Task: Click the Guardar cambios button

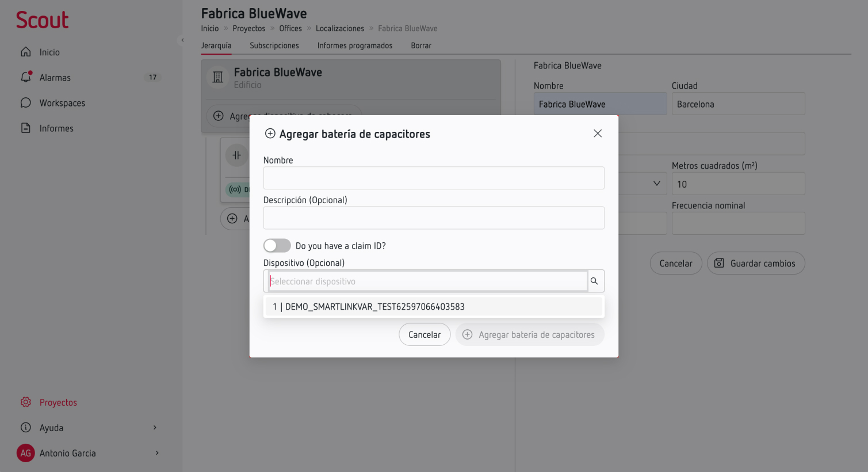Action: pyautogui.click(x=756, y=263)
